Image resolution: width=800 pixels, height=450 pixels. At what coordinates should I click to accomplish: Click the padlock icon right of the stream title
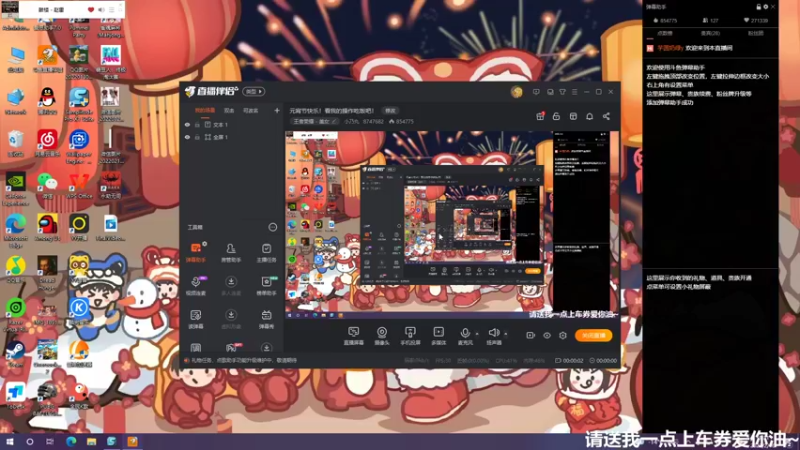(556, 116)
